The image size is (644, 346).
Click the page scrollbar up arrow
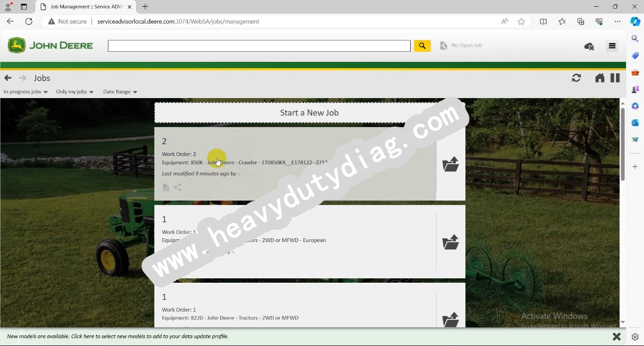pos(623,103)
